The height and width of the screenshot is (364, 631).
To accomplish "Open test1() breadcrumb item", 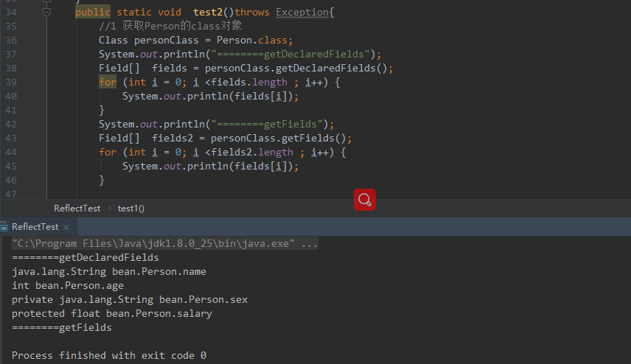I will click(130, 209).
